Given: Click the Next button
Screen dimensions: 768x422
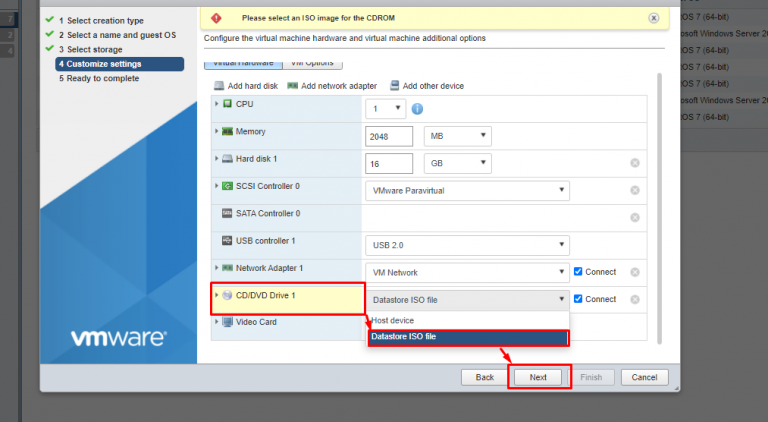Looking at the screenshot, I should click(x=538, y=377).
